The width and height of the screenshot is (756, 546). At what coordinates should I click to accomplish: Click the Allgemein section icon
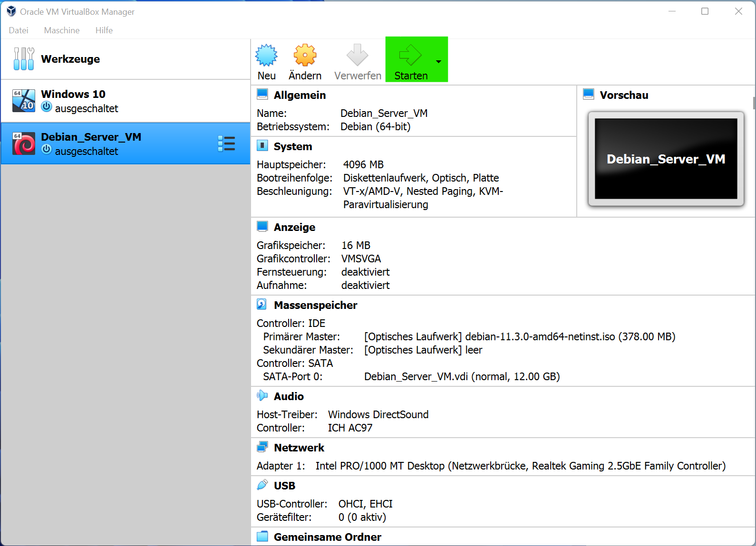tap(262, 94)
